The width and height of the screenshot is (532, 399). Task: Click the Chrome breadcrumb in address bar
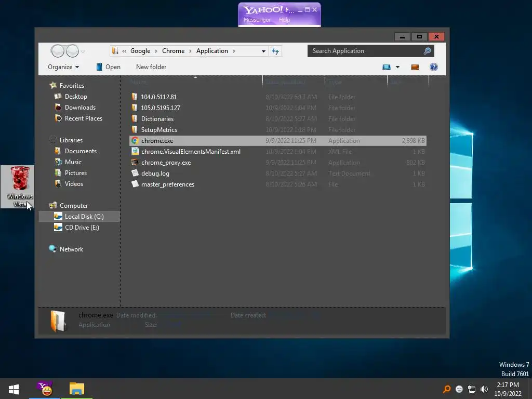point(173,51)
